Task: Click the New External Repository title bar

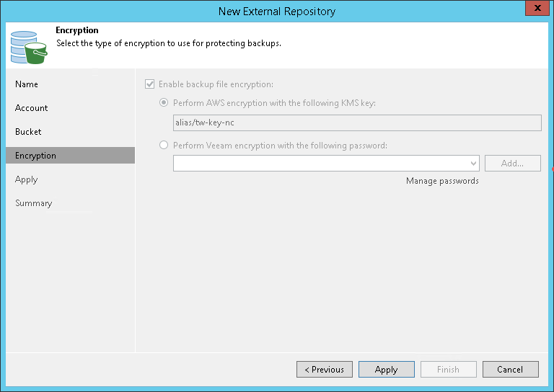Action: point(277,11)
